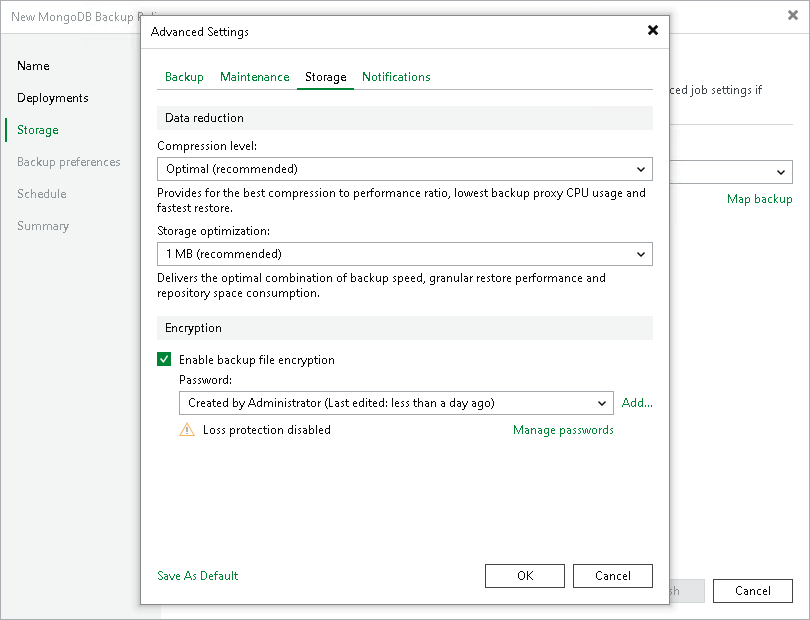This screenshot has height=620, width=810.
Task: Open Manage passwords link
Action: 563,430
